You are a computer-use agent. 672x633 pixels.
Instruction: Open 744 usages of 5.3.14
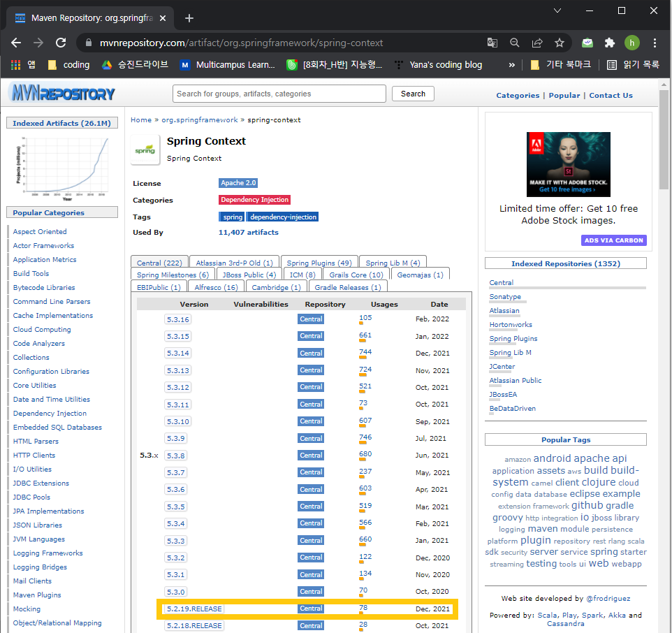click(x=365, y=352)
